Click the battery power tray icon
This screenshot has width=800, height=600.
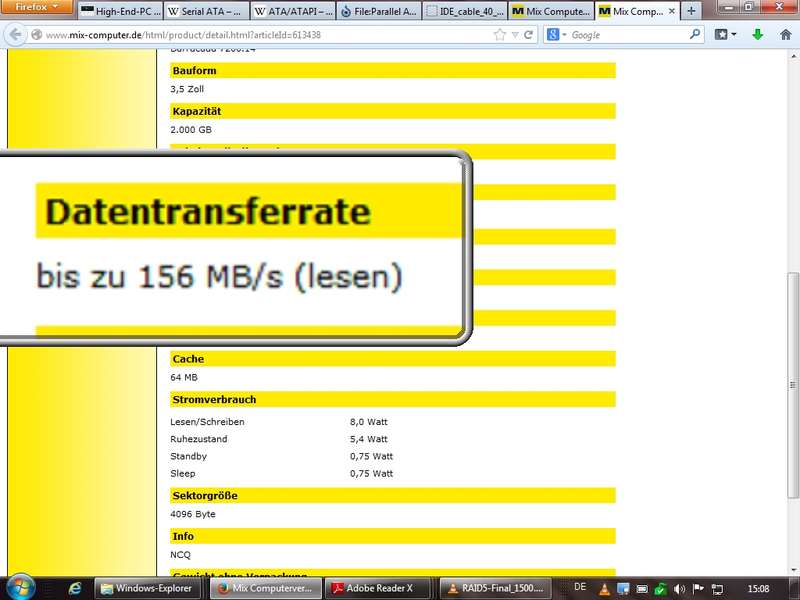pos(642,589)
